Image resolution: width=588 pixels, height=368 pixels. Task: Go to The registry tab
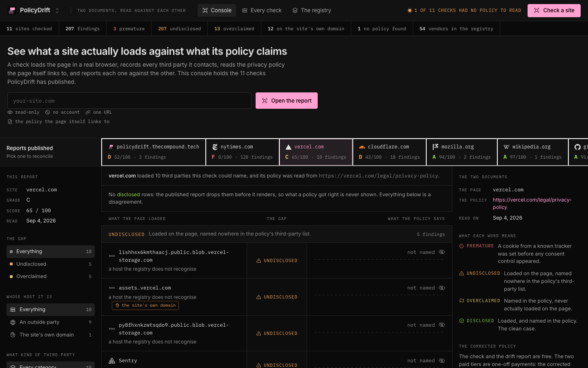[312, 10]
